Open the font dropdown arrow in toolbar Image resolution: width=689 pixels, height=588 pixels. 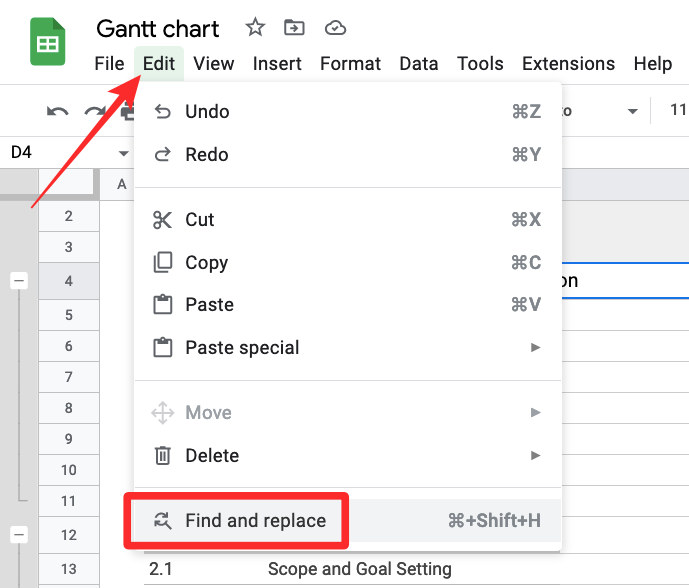coord(632,111)
